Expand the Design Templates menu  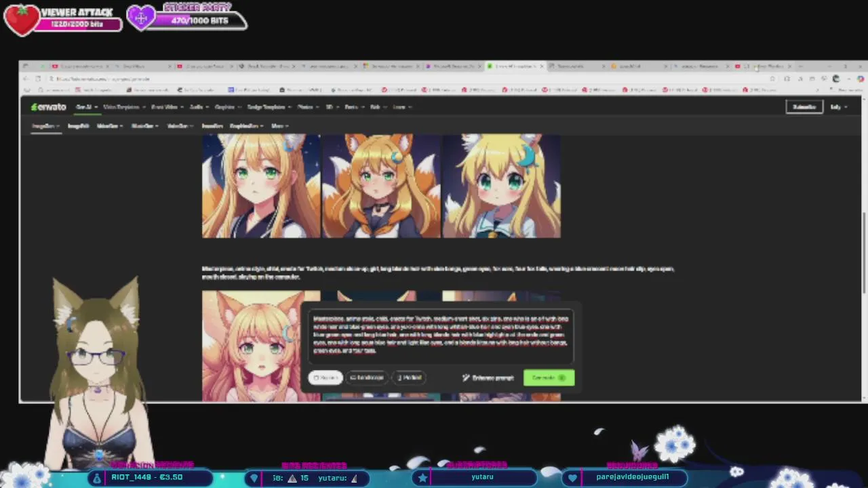[269, 107]
